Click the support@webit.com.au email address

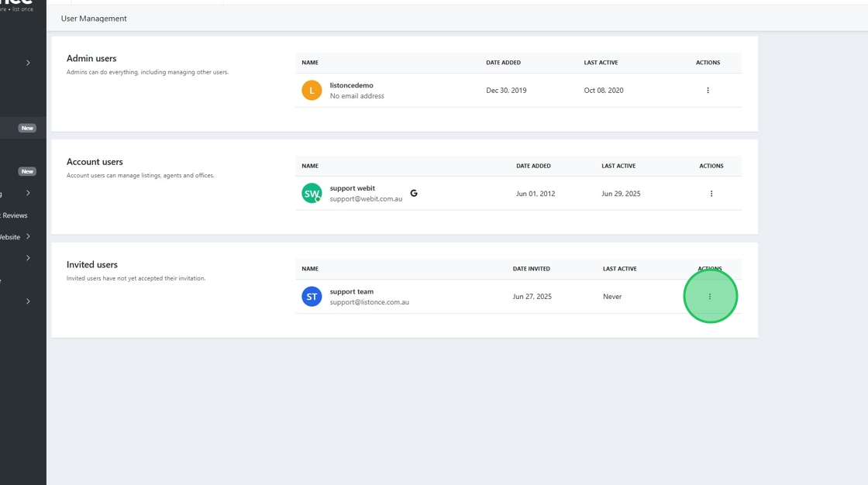[366, 199]
